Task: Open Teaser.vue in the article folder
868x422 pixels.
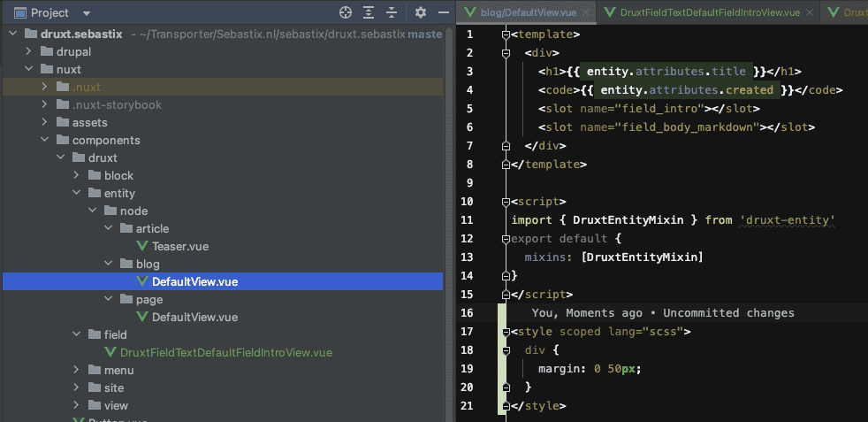Action: [180, 247]
